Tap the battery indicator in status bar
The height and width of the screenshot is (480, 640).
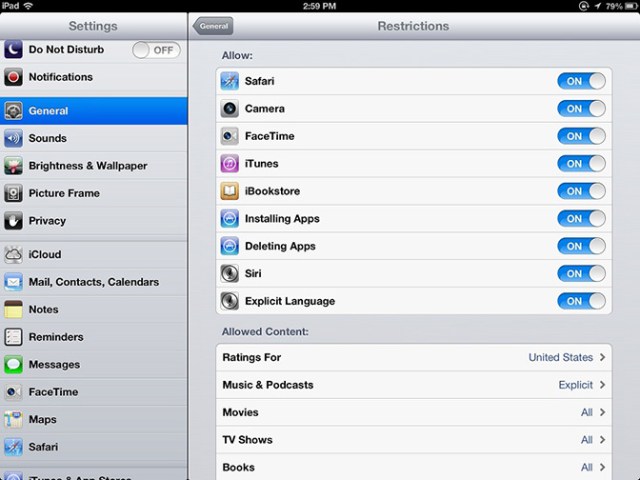tap(631, 6)
